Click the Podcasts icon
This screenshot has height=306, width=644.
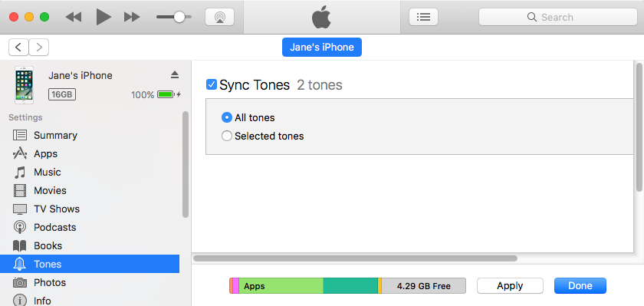(x=20, y=227)
